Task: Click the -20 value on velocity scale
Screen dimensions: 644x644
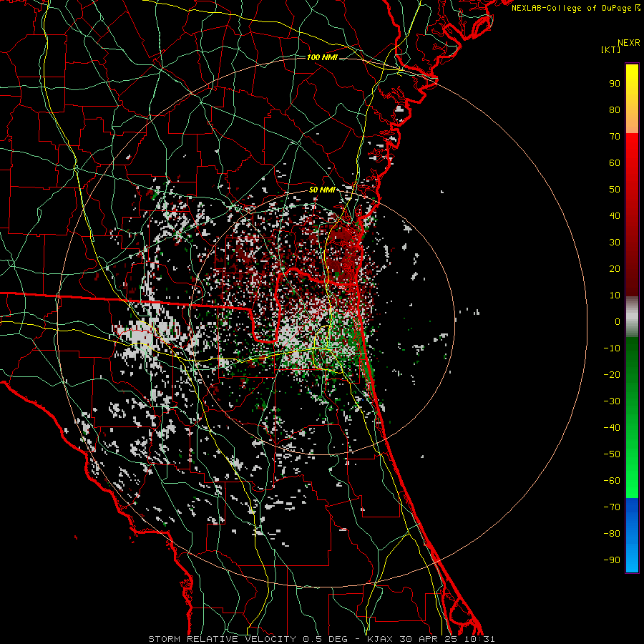Action: pos(612,375)
